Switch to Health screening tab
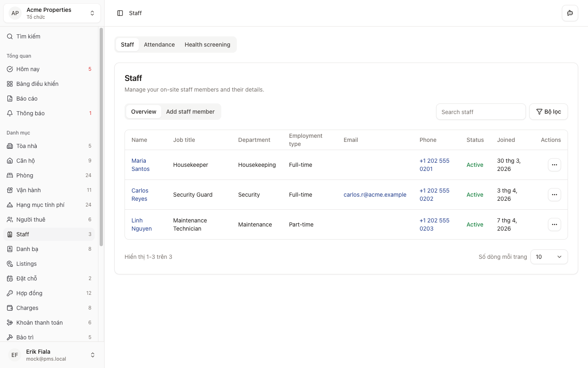 [207, 45]
